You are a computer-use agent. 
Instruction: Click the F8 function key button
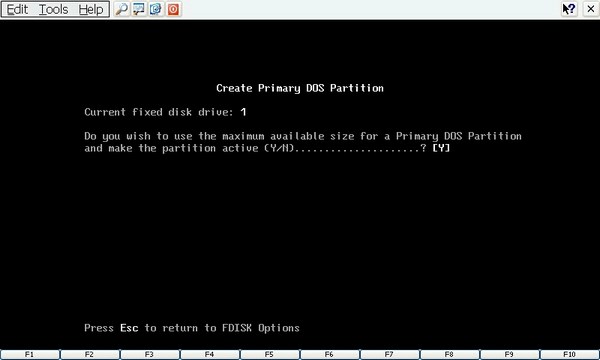pos(450,355)
